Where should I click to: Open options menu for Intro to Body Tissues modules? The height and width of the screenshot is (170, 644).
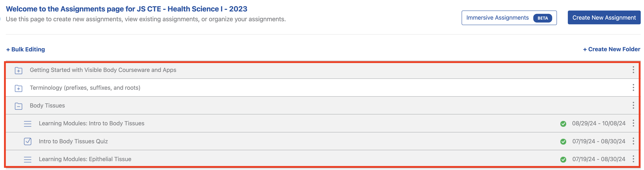pos(633,123)
